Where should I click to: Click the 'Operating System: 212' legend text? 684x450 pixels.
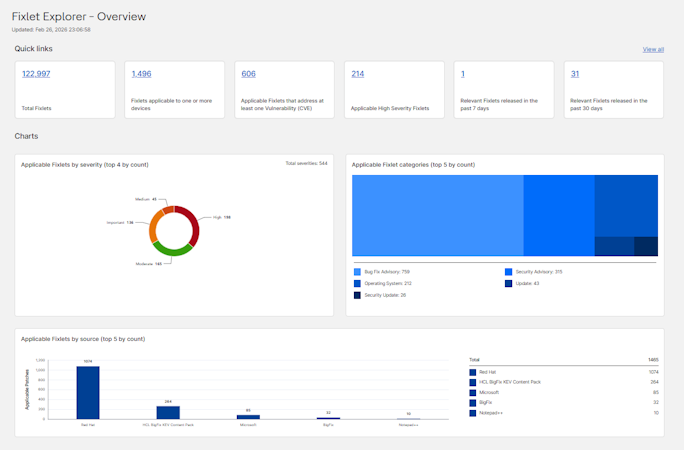(388, 283)
